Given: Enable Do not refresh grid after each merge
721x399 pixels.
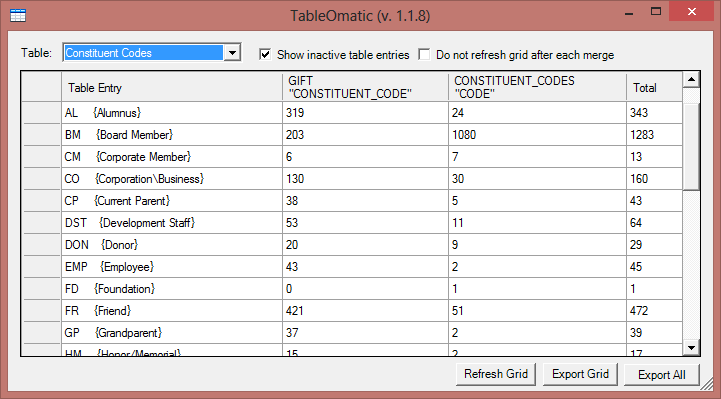Looking at the screenshot, I should [x=424, y=55].
